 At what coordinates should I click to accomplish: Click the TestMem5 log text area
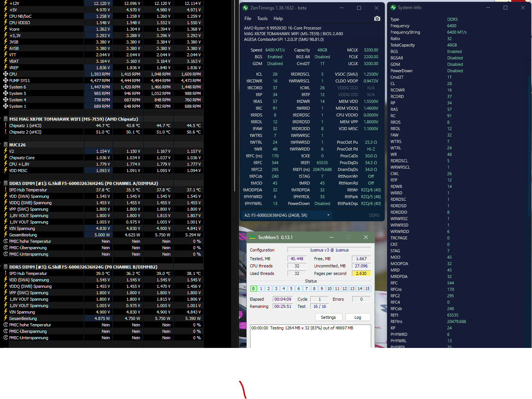point(310,336)
